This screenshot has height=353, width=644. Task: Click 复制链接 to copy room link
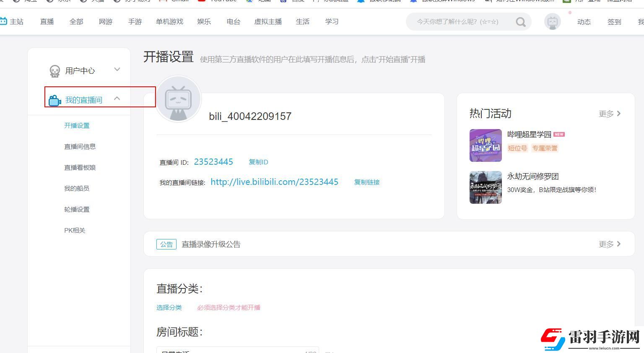coord(367,182)
